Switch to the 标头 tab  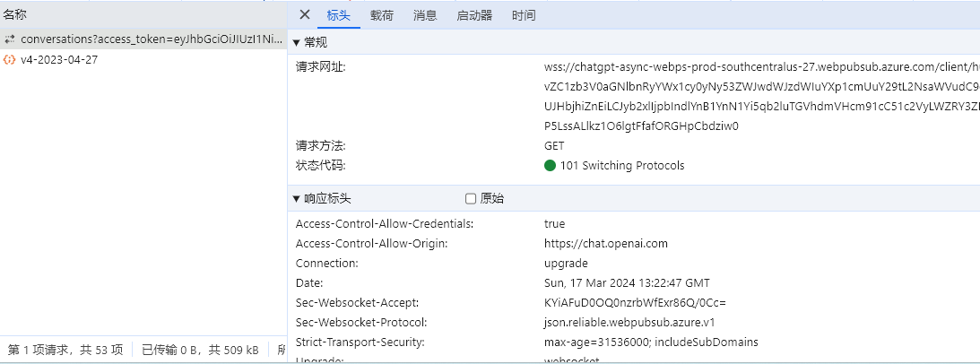[x=338, y=15]
